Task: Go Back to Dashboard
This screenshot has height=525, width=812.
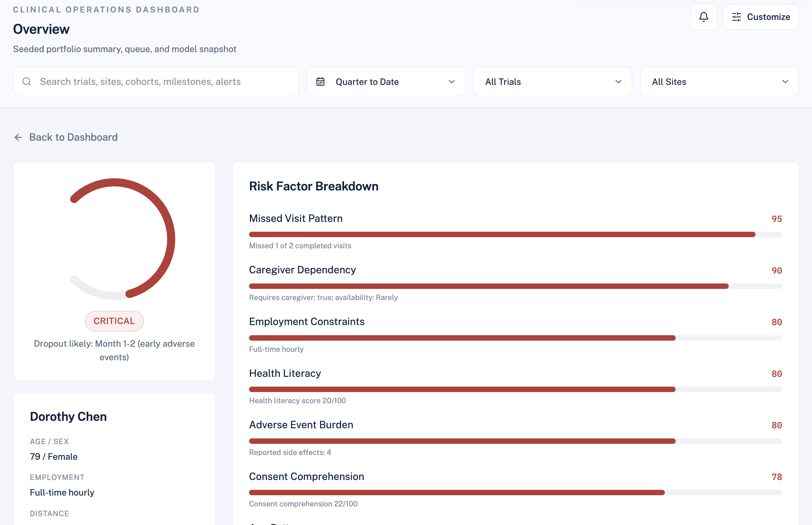Action: pyautogui.click(x=73, y=137)
